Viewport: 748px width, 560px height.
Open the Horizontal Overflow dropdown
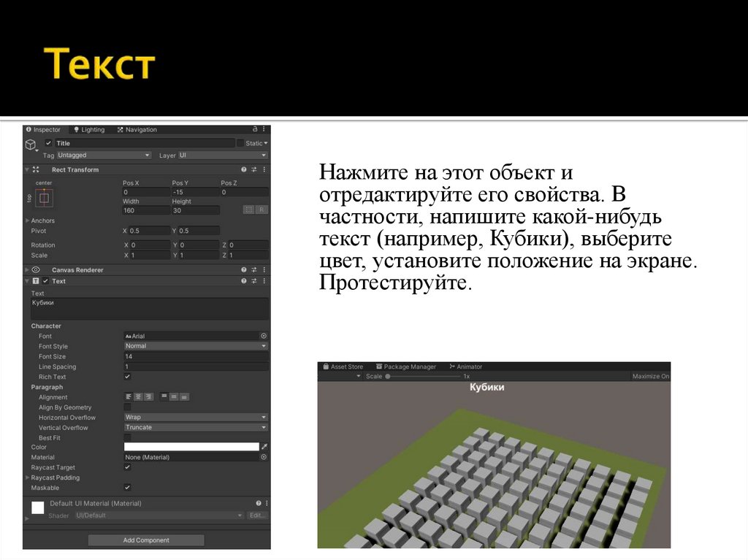tap(196, 418)
